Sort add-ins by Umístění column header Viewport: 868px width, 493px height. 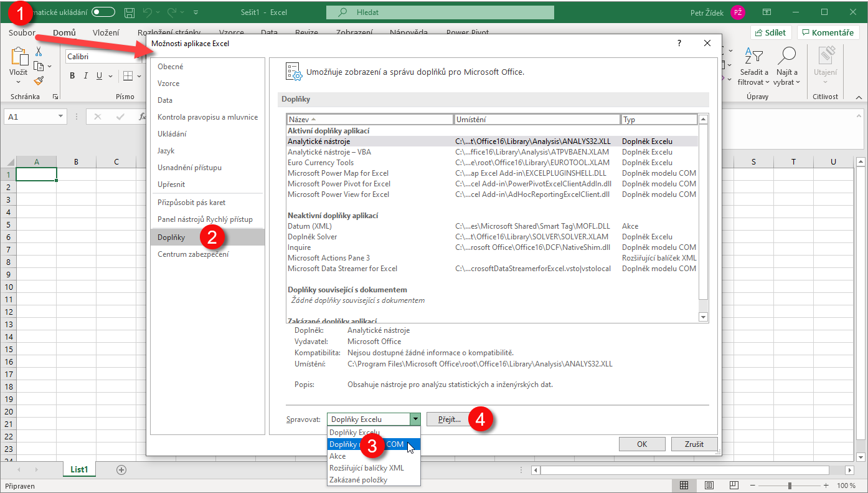[x=537, y=119]
